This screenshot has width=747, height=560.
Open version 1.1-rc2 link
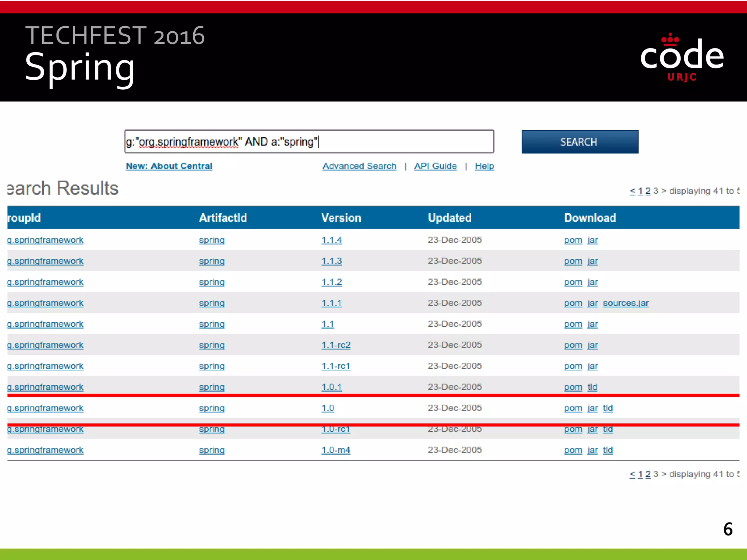point(336,345)
